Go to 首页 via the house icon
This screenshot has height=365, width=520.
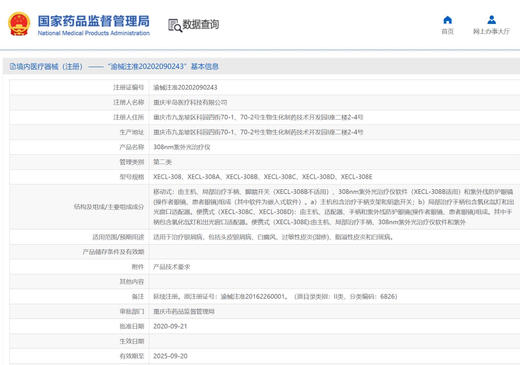447,20
